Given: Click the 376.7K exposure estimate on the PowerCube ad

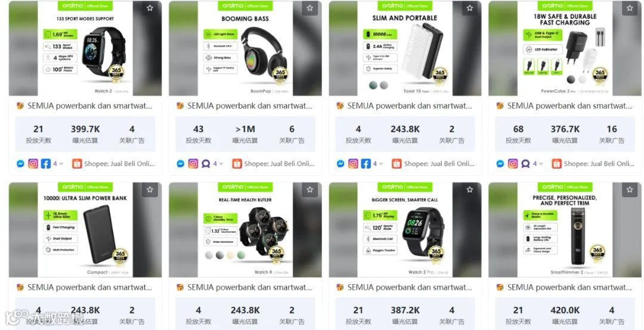Looking at the screenshot, I should click(x=565, y=129).
